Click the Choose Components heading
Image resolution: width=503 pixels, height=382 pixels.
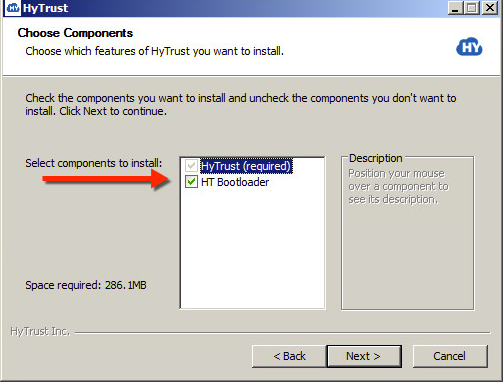[75, 33]
